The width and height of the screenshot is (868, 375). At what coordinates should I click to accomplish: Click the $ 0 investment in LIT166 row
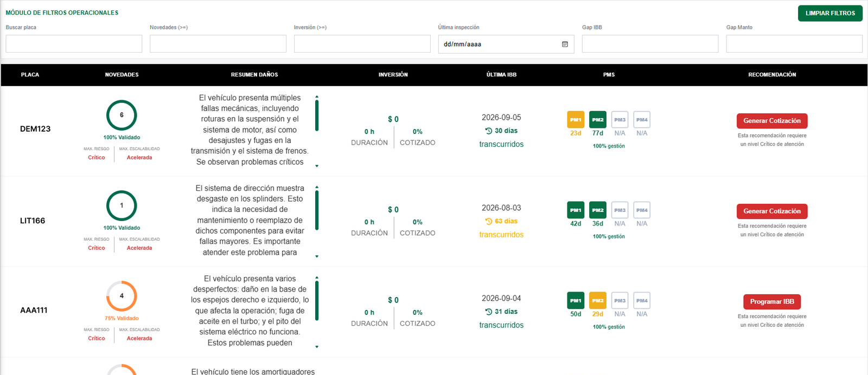(x=393, y=210)
